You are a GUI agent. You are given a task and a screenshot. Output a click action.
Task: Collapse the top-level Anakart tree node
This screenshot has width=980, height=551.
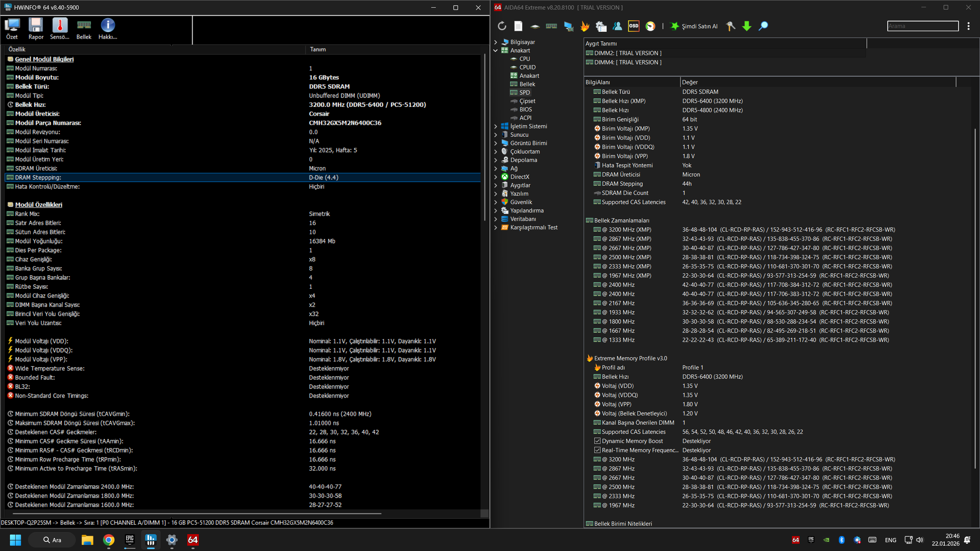[496, 51]
